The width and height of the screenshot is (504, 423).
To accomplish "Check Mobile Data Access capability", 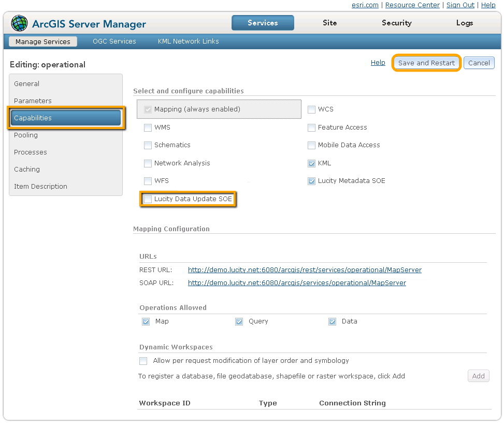I will point(311,145).
